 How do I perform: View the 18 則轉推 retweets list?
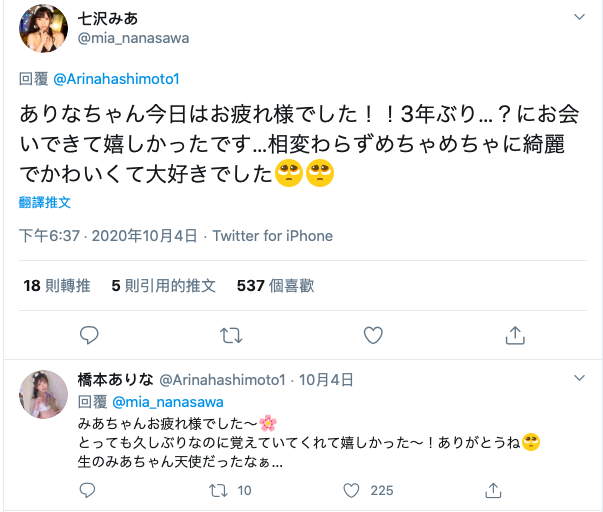tap(57, 286)
